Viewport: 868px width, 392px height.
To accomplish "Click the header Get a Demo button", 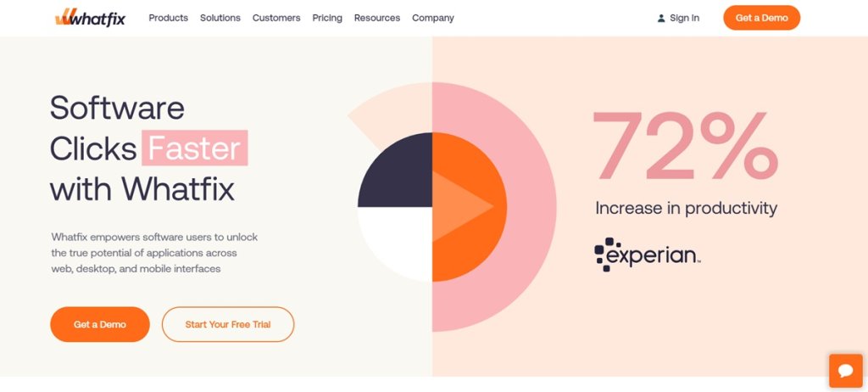I will pos(762,18).
